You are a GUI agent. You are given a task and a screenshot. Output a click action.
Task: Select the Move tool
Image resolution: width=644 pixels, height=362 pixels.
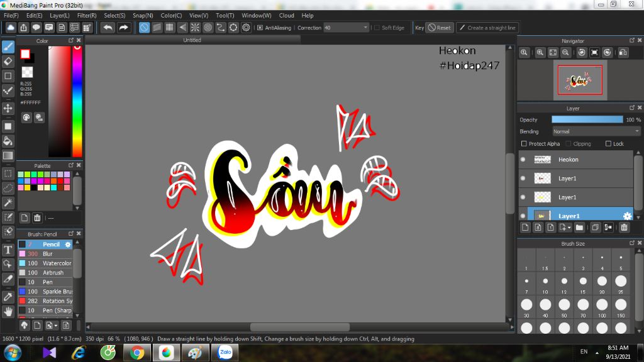pyautogui.click(x=8, y=108)
